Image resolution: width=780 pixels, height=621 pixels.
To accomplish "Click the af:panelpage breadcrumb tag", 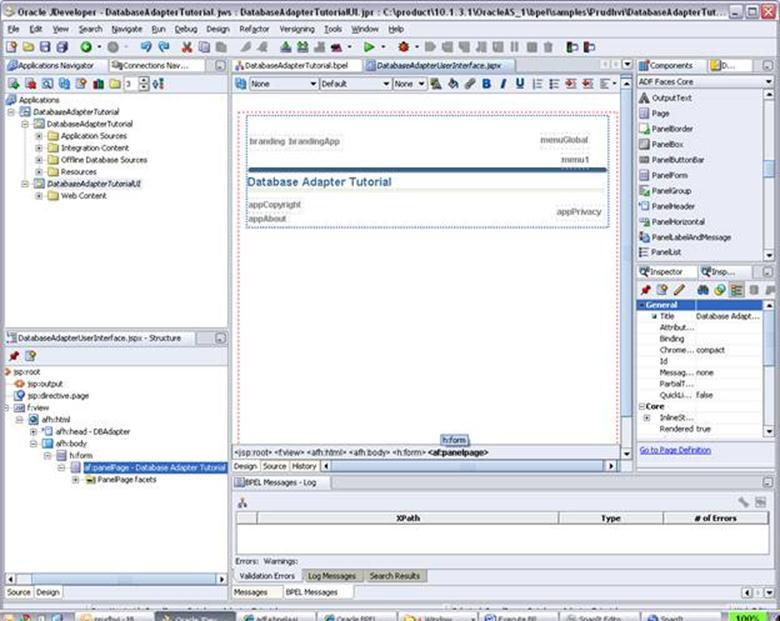I will (x=458, y=453).
